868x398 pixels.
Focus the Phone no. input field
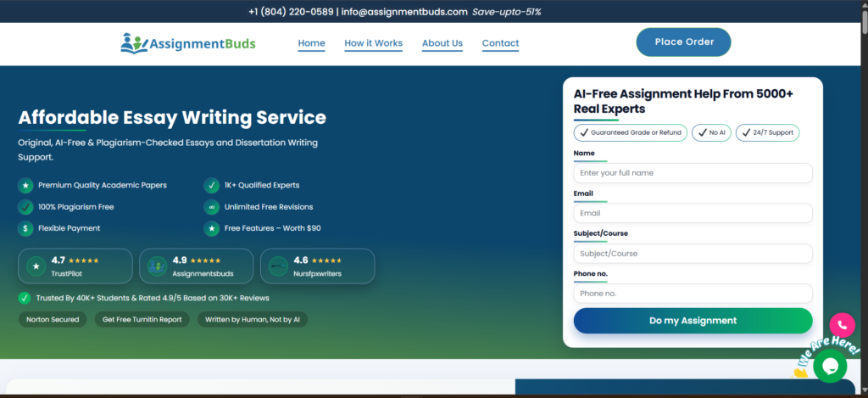pyautogui.click(x=693, y=294)
